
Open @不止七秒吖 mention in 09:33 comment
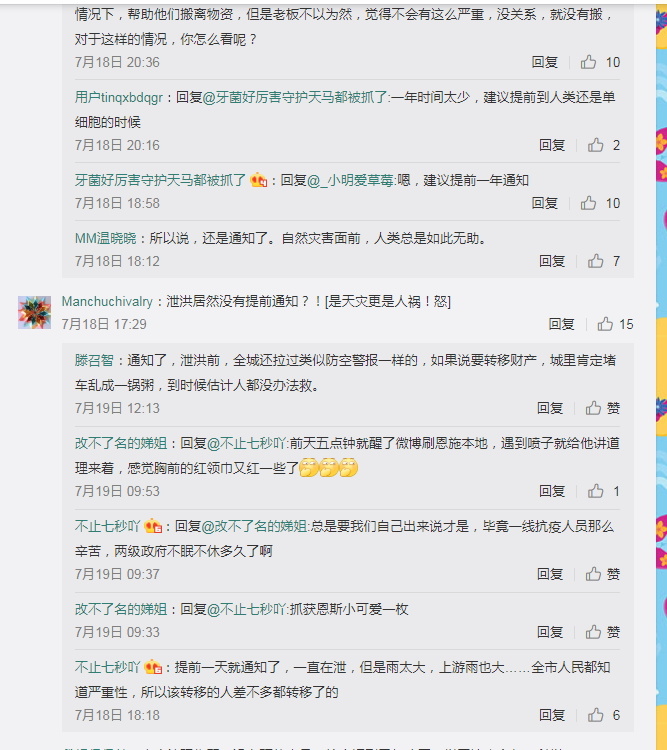point(246,609)
